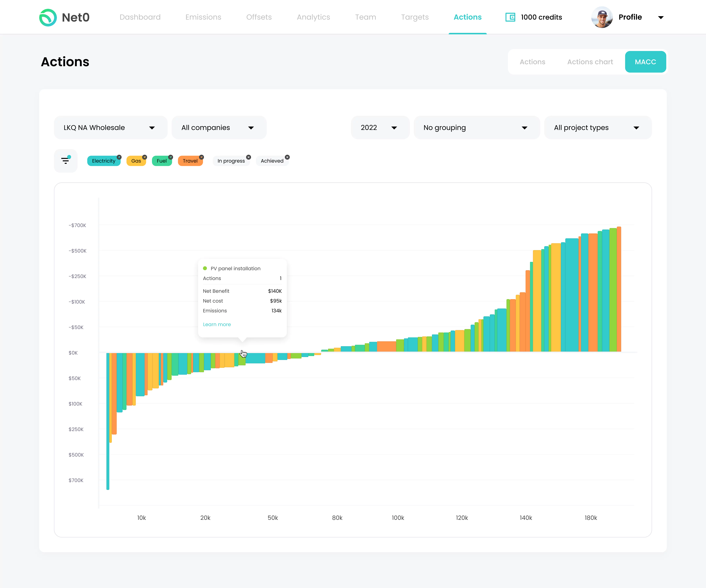Go to the Emissions nav item
The width and height of the screenshot is (706, 588).
(203, 17)
